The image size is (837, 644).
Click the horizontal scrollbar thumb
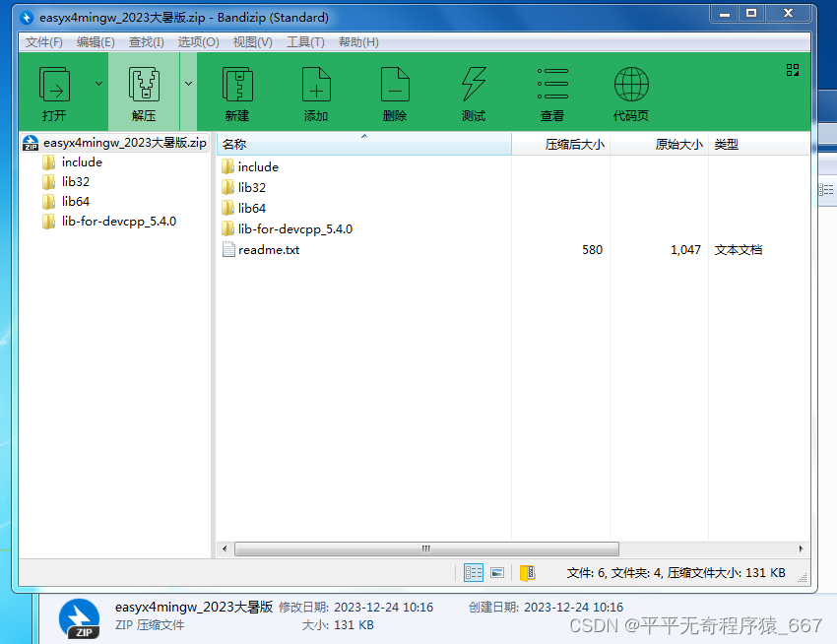426,548
